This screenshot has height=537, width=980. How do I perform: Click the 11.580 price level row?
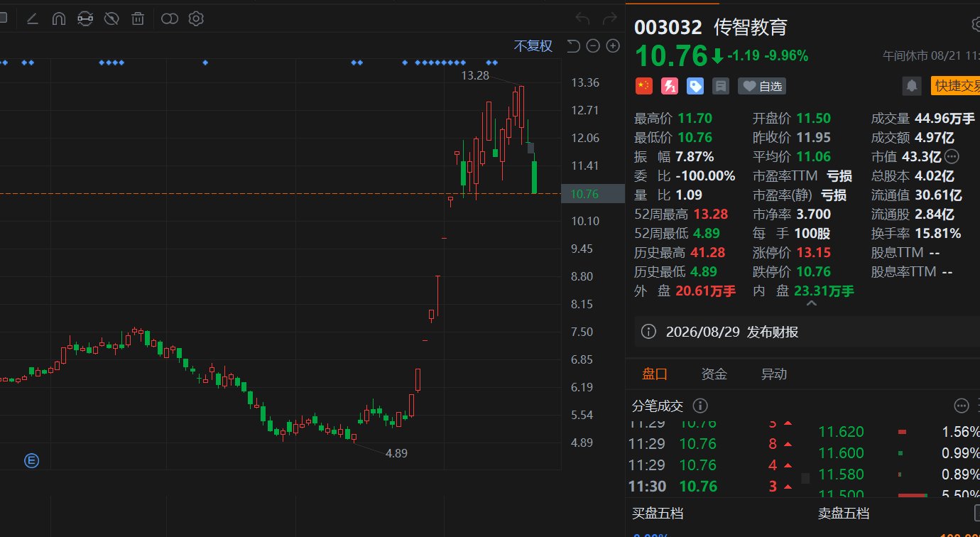pos(899,474)
